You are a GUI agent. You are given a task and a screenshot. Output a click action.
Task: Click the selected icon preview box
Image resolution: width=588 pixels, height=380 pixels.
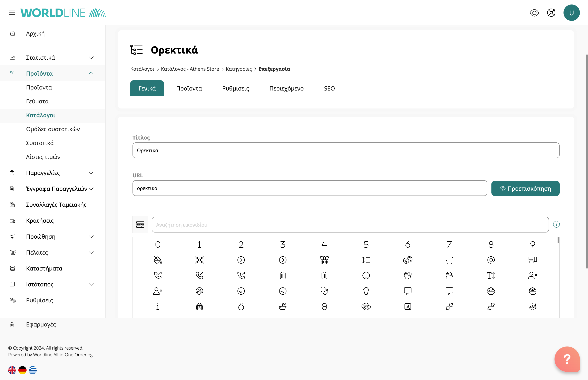point(140,225)
